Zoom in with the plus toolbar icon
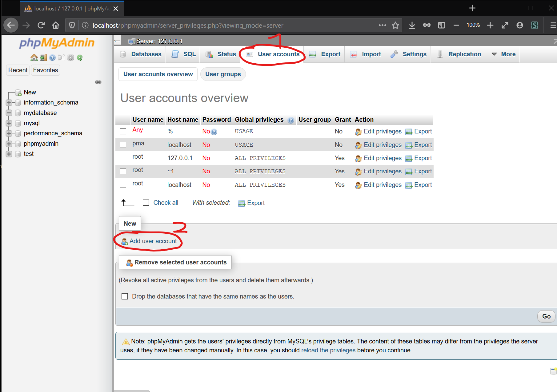 pyautogui.click(x=490, y=25)
